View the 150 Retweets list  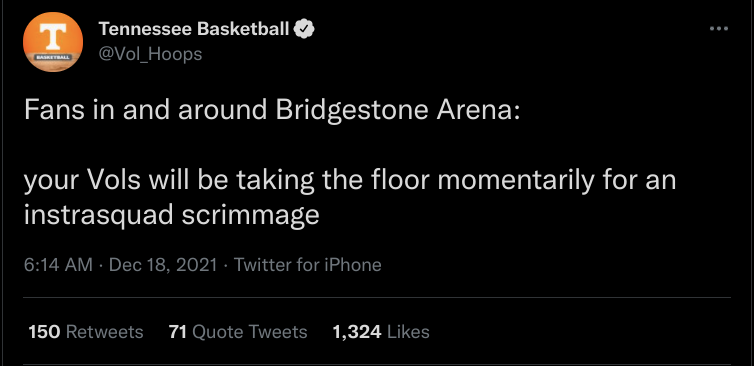pos(86,332)
